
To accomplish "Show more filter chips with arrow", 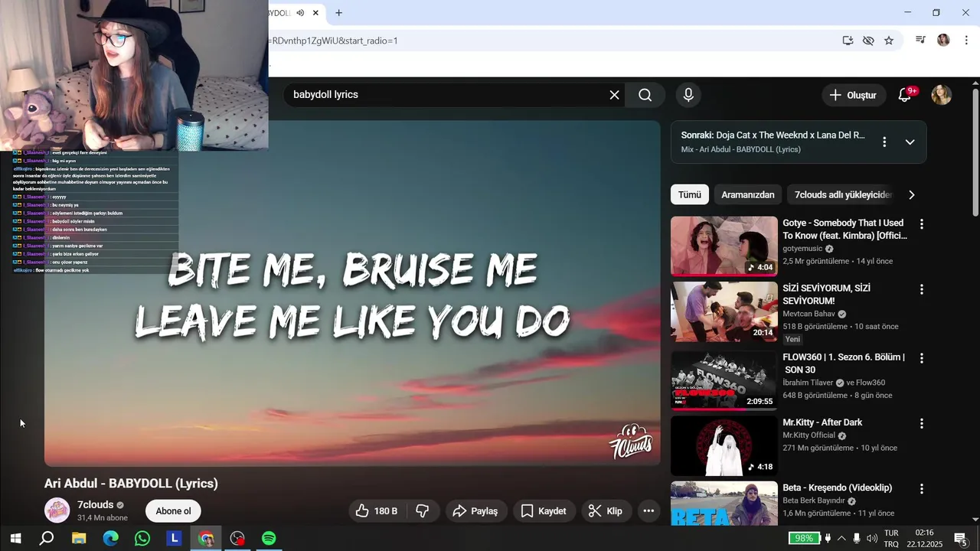I will point(911,194).
